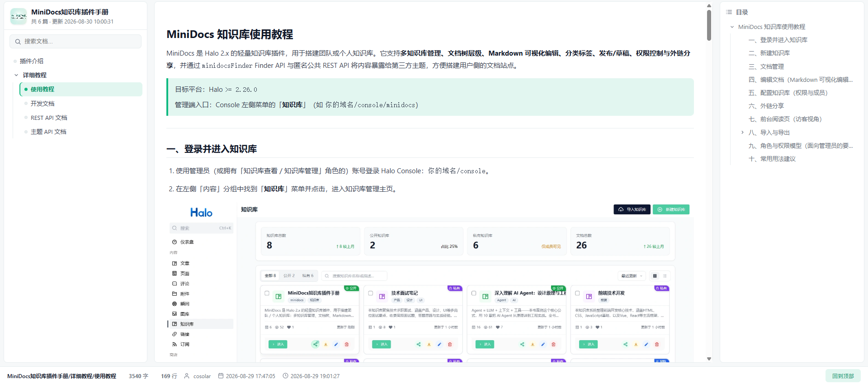Click the 搜索文档 search field
The height and width of the screenshot is (384, 868).
75,42
